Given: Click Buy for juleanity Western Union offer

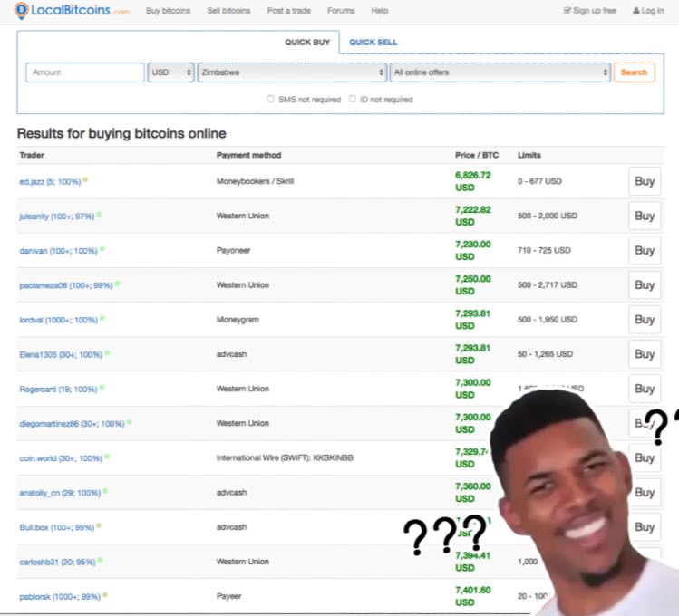Looking at the screenshot, I should [645, 216].
